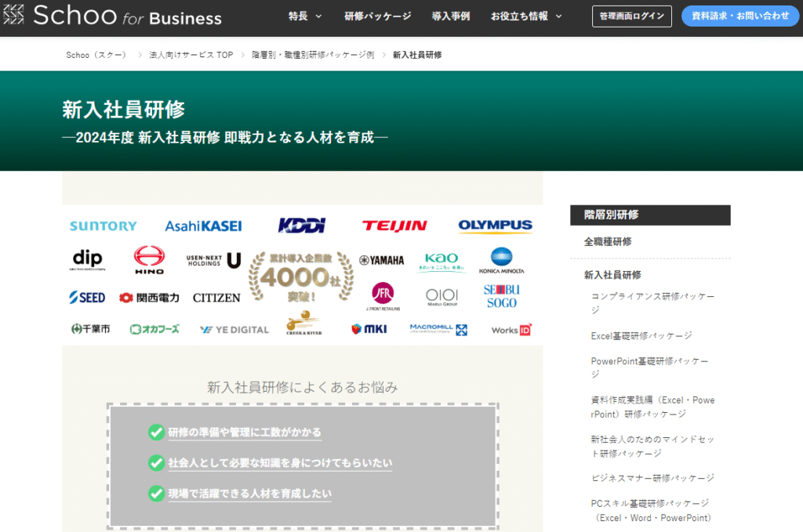Click the dip logo
803x532 pixels.
click(x=88, y=259)
